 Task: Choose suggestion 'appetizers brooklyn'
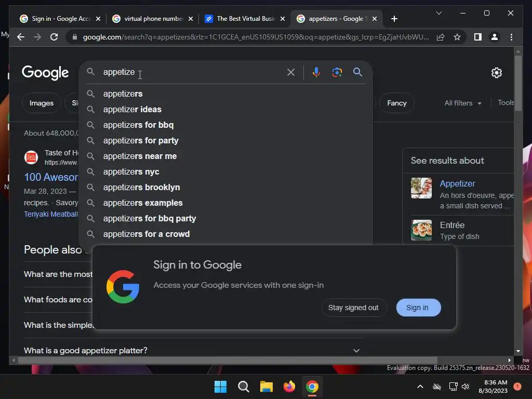coord(225,187)
